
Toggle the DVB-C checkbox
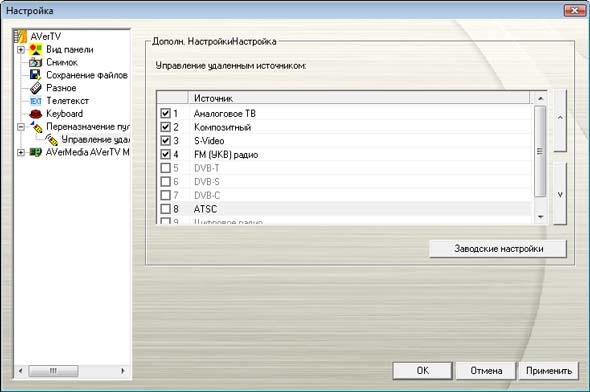(165, 195)
